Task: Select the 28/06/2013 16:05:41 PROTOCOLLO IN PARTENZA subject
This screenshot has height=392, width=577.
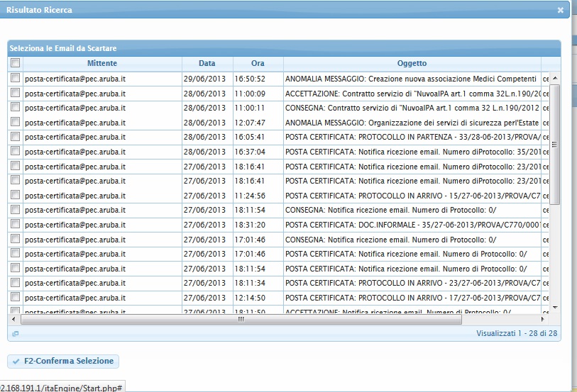Action: point(412,138)
